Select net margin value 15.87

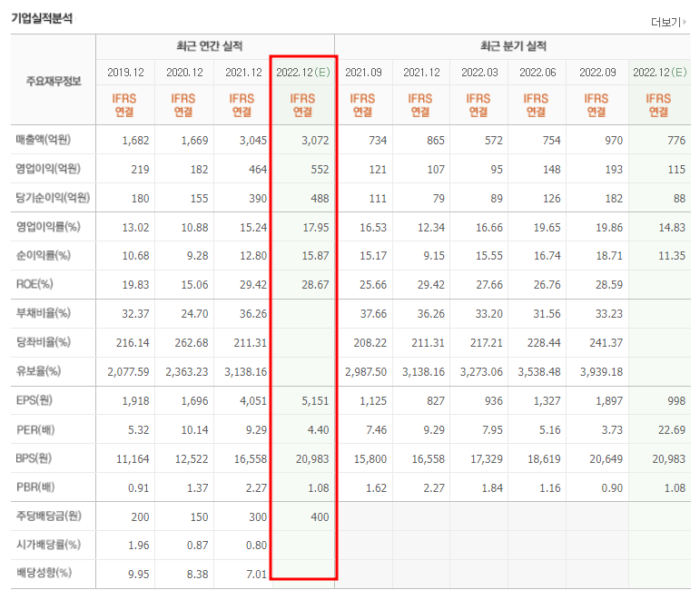pos(316,256)
